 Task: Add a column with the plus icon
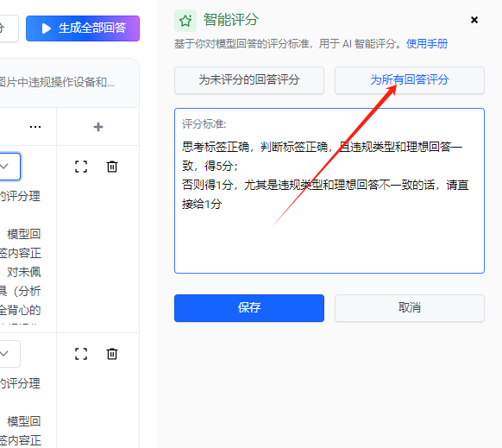pyautogui.click(x=98, y=127)
